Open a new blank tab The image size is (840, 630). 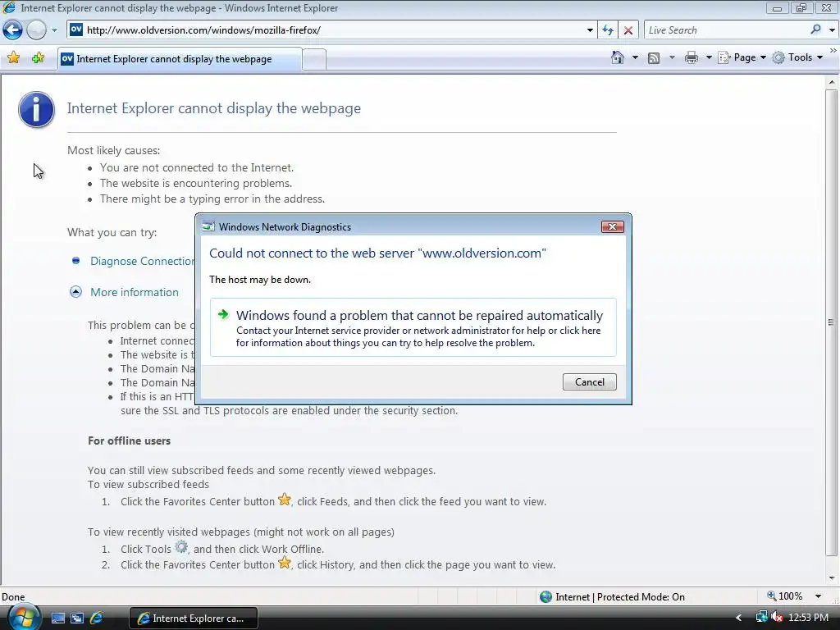coord(314,59)
